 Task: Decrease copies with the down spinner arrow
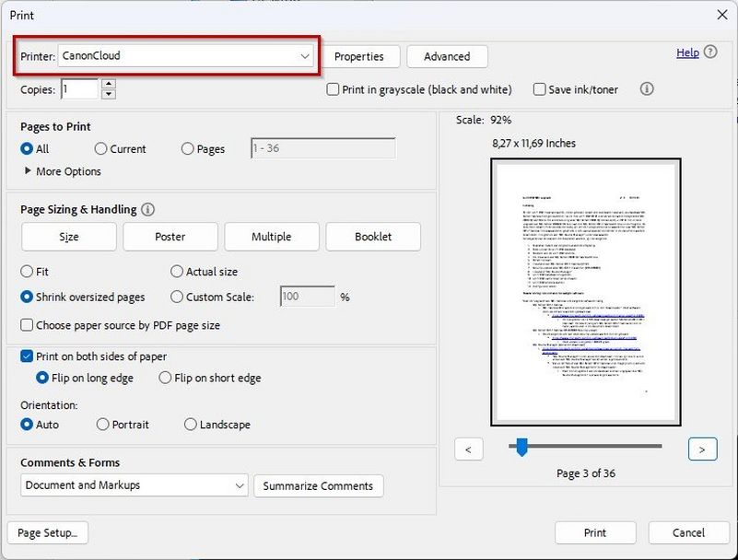click(x=109, y=94)
